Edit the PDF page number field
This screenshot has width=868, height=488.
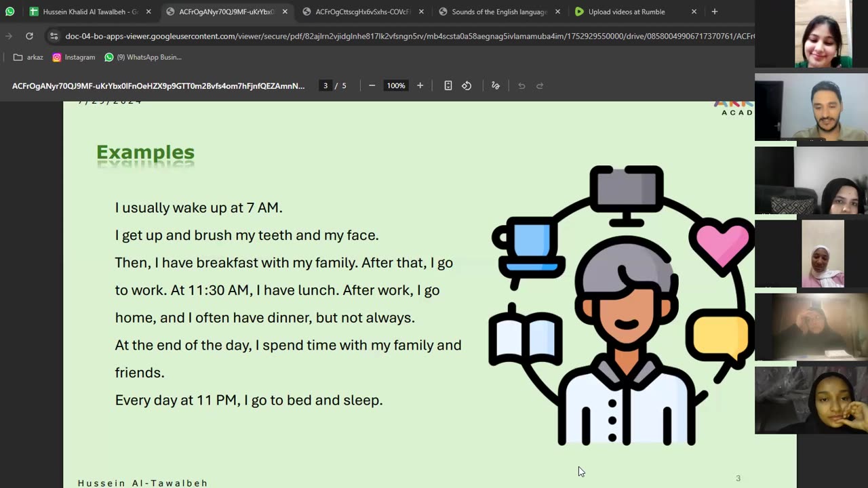[x=325, y=85]
